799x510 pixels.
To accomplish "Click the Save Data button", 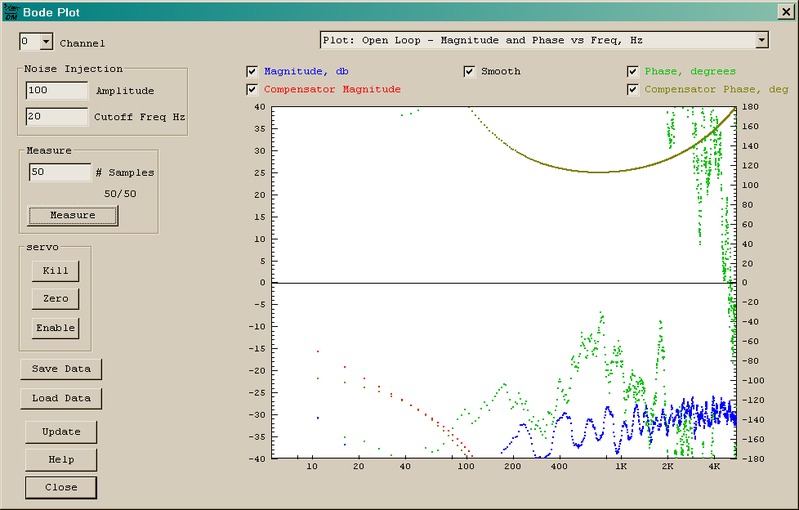I will 61,369.
